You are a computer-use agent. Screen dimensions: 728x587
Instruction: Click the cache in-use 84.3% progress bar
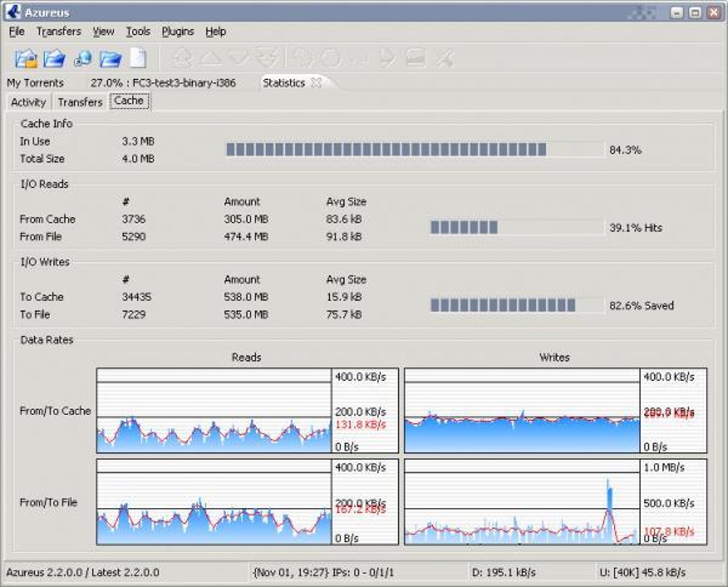pyautogui.click(x=414, y=150)
